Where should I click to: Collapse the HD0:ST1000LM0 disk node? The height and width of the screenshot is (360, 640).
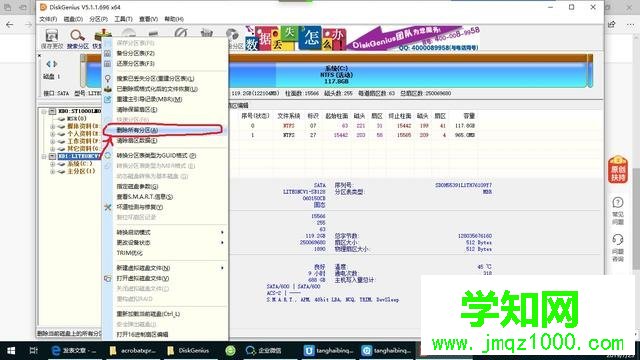[44, 111]
